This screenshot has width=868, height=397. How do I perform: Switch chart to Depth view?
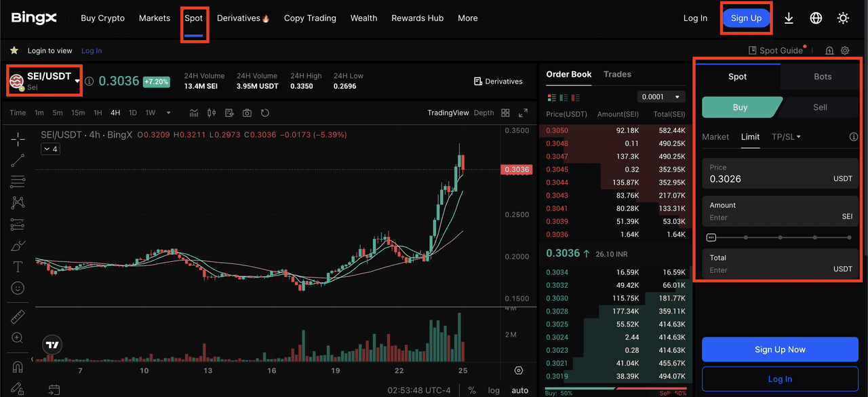[484, 113]
